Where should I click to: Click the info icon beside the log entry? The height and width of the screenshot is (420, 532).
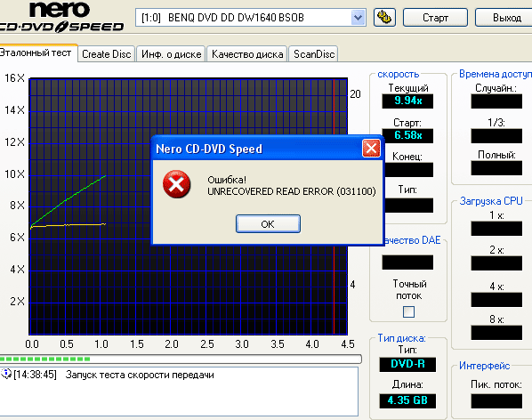tap(6, 374)
